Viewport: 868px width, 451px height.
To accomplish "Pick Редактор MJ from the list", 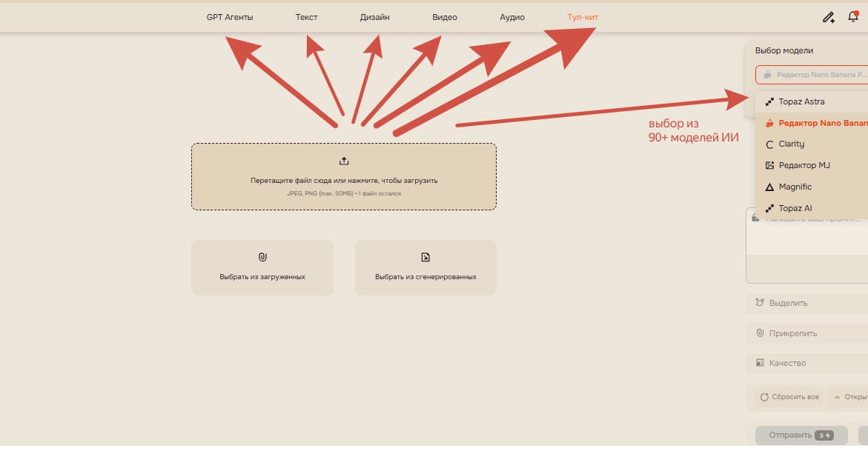I will (x=812, y=165).
